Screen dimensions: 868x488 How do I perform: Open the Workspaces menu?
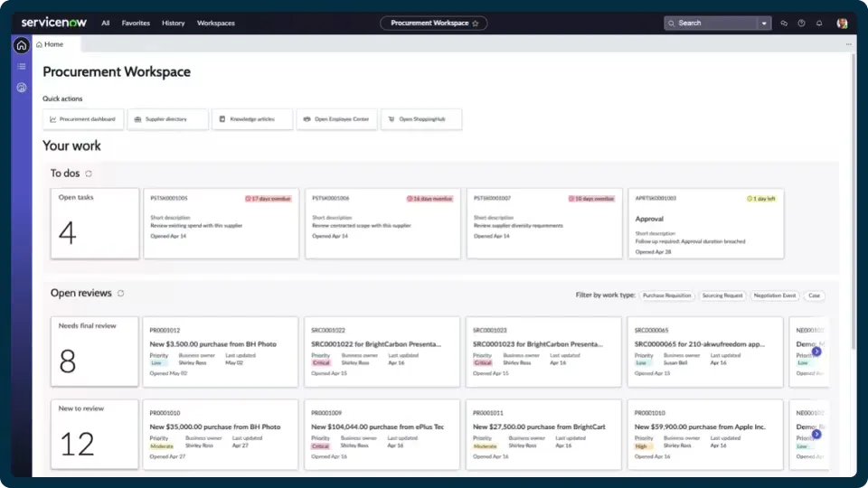pos(216,23)
